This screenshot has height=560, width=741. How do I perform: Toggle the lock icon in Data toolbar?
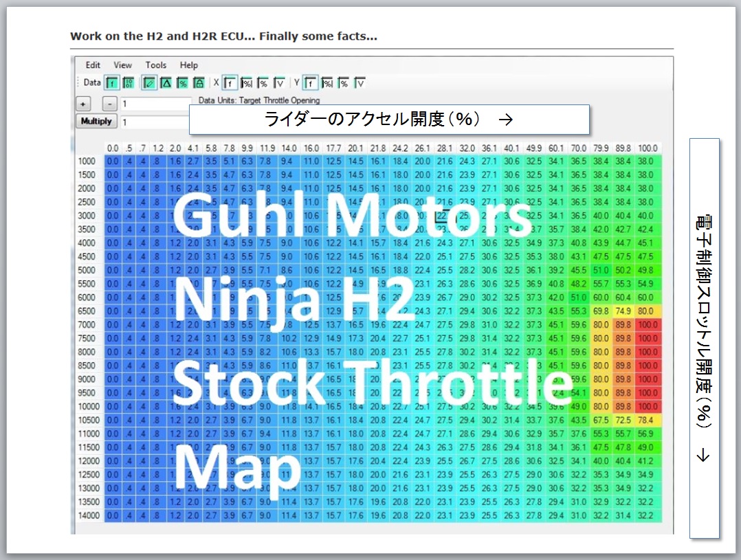tap(199, 83)
